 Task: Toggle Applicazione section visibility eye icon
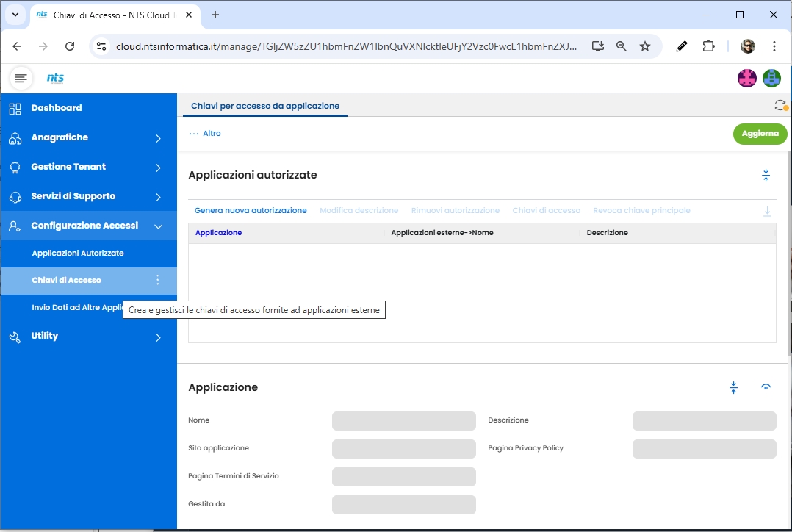766,387
